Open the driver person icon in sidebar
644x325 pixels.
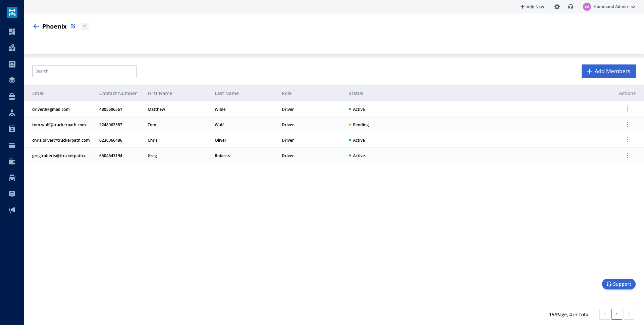(x=12, y=113)
